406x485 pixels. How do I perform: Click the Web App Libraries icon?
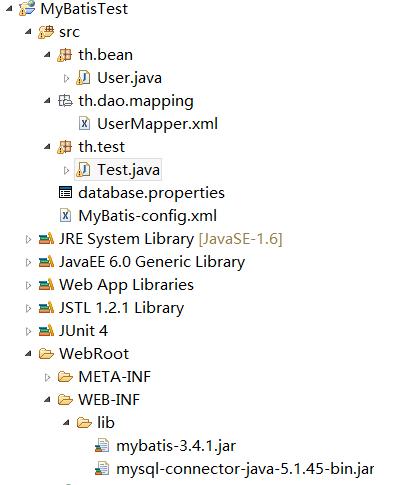[x=46, y=285]
